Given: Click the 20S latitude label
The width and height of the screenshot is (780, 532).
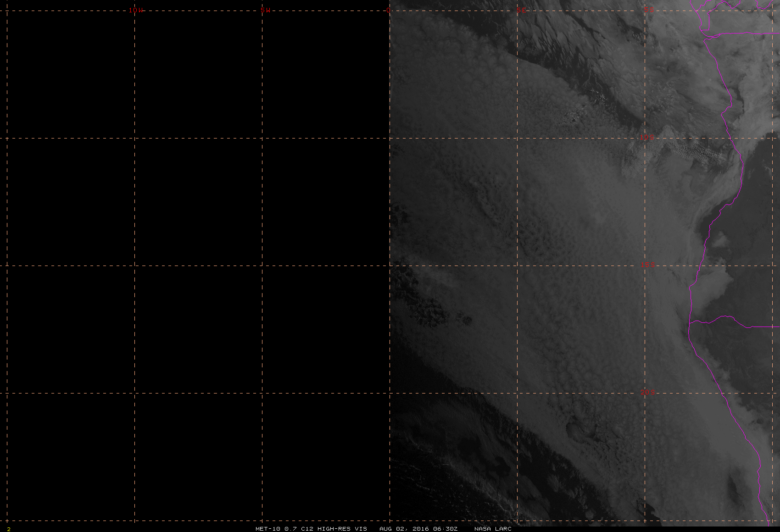Looking at the screenshot, I should 647,392.
